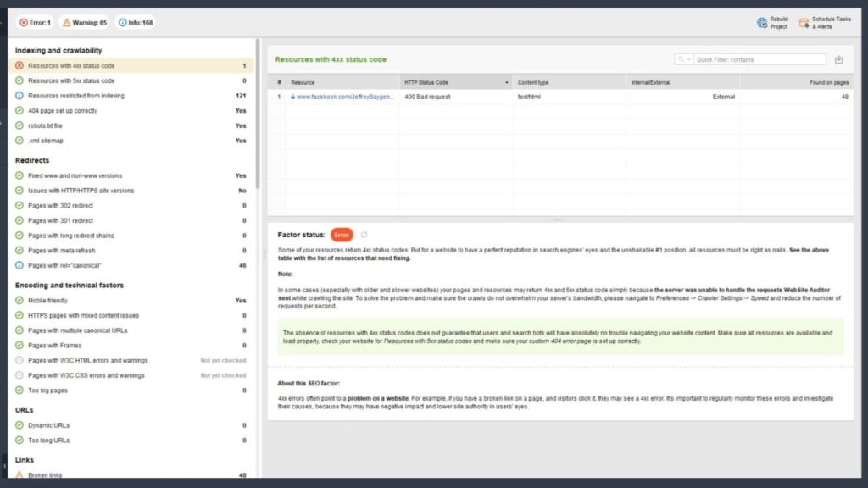
Task: Sort by the # column header
Action: 279,82
